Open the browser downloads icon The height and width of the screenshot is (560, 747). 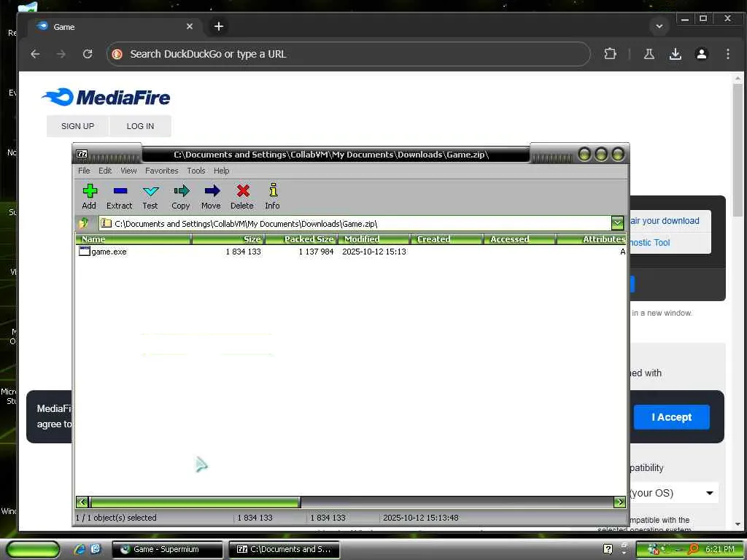[x=675, y=54]
